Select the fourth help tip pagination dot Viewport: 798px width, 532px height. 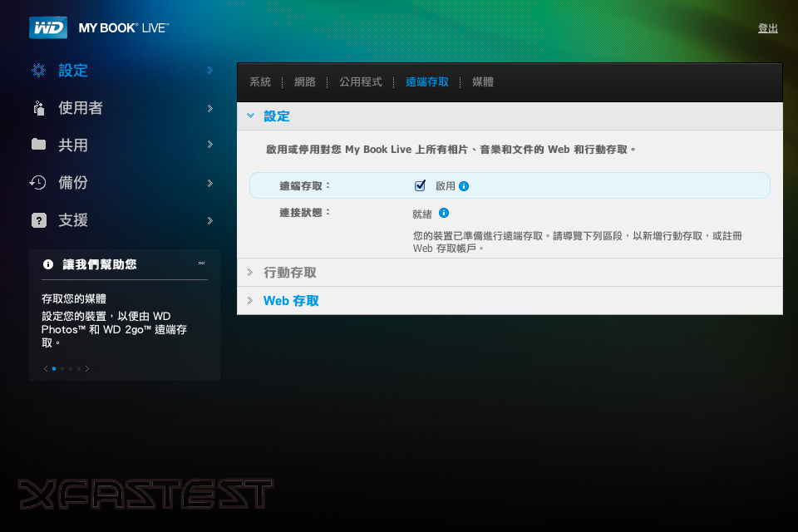coord(78,368)
